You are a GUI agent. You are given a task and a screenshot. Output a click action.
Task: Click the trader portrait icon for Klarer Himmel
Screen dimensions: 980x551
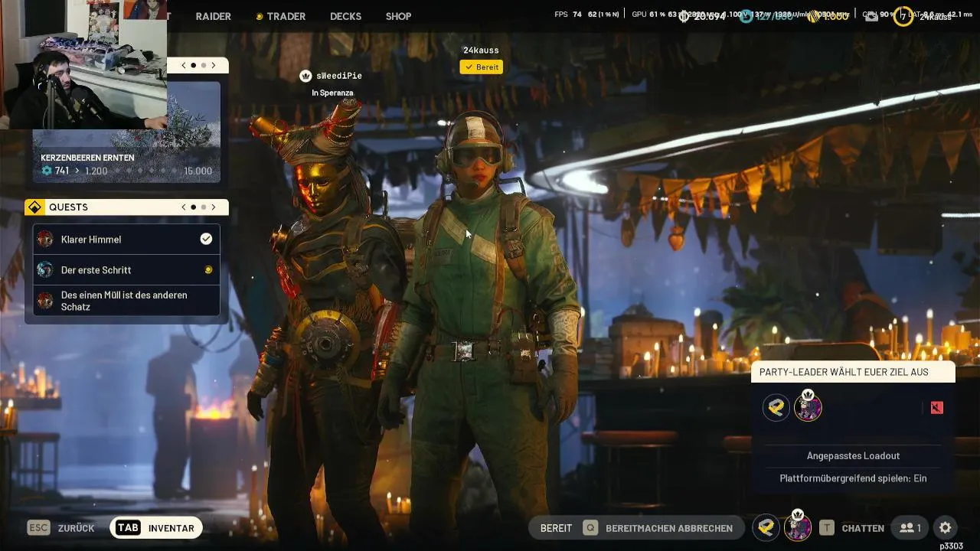pyautogui.click(x=45, y=240)
